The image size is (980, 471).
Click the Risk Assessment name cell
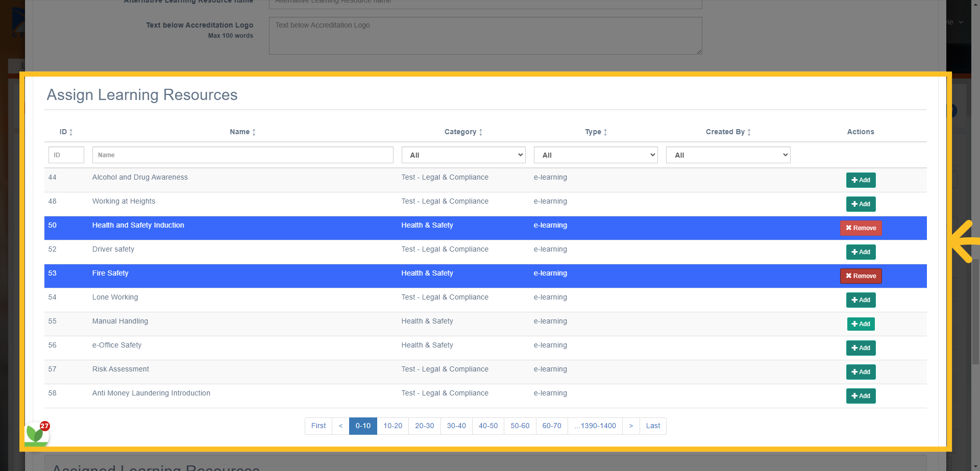coord(120,369)
